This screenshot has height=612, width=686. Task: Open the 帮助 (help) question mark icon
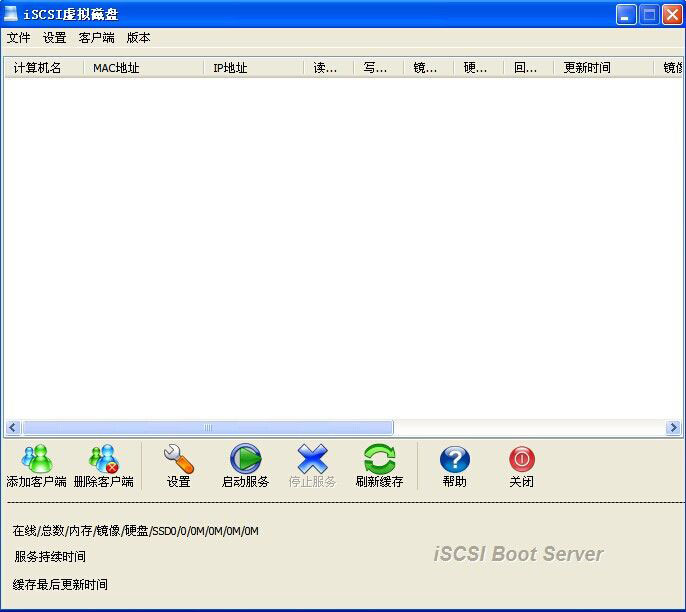click(454, 459)
